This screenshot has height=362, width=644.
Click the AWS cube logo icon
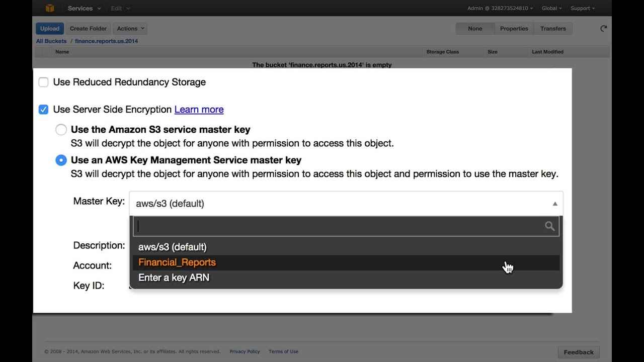point(49,8)
